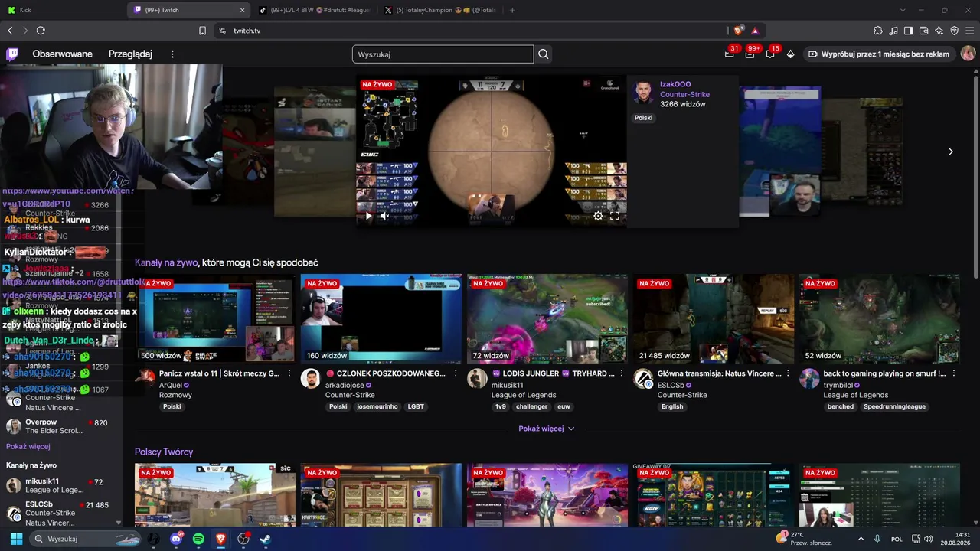Click the Polscy Twórcy section heading
This screenshot has width=980, height=551.
(164, 452)
